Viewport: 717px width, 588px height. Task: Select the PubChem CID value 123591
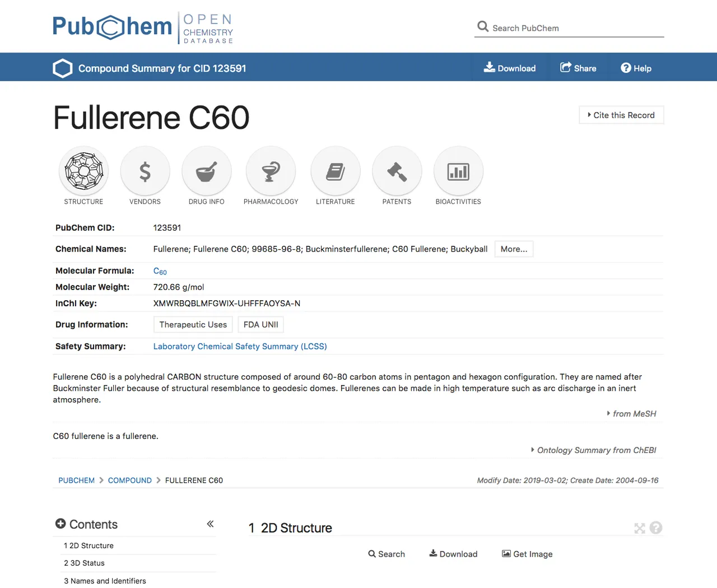(167, 228)
